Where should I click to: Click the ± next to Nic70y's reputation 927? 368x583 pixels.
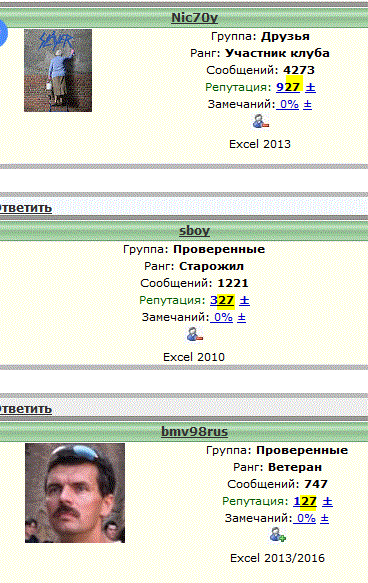click(x=310, y=87)
